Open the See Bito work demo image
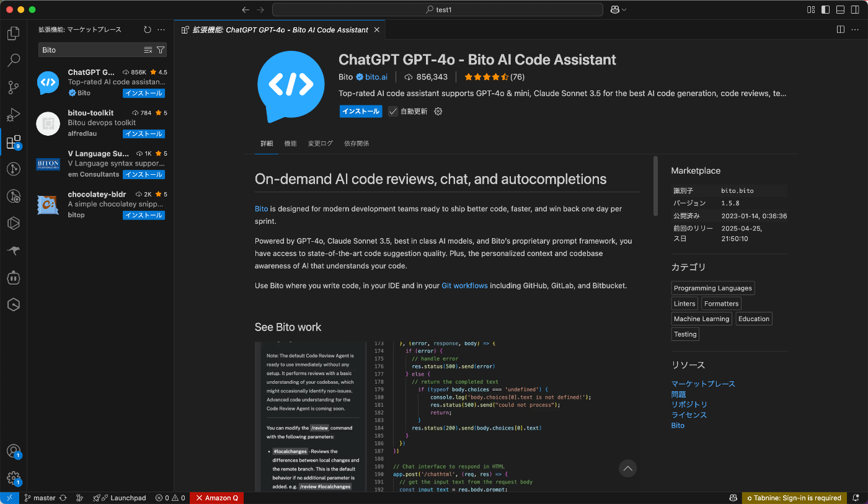The width and height of the screenshot is (868, 504). 446,417
